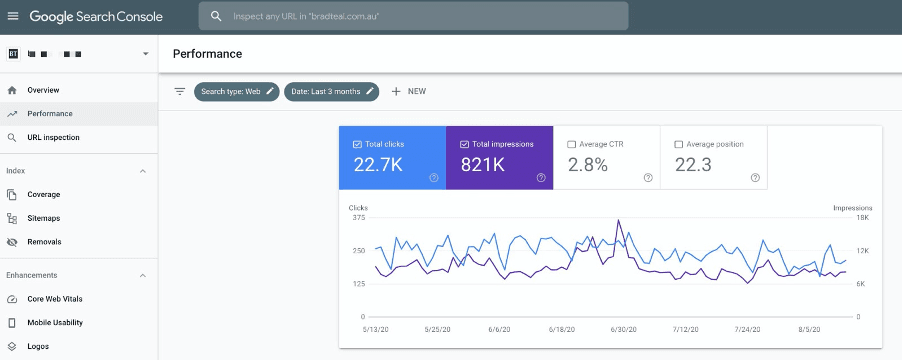Viewport: 902px width, 360px height.
Task: Click the Average position help icon
Action: [755, 178]
